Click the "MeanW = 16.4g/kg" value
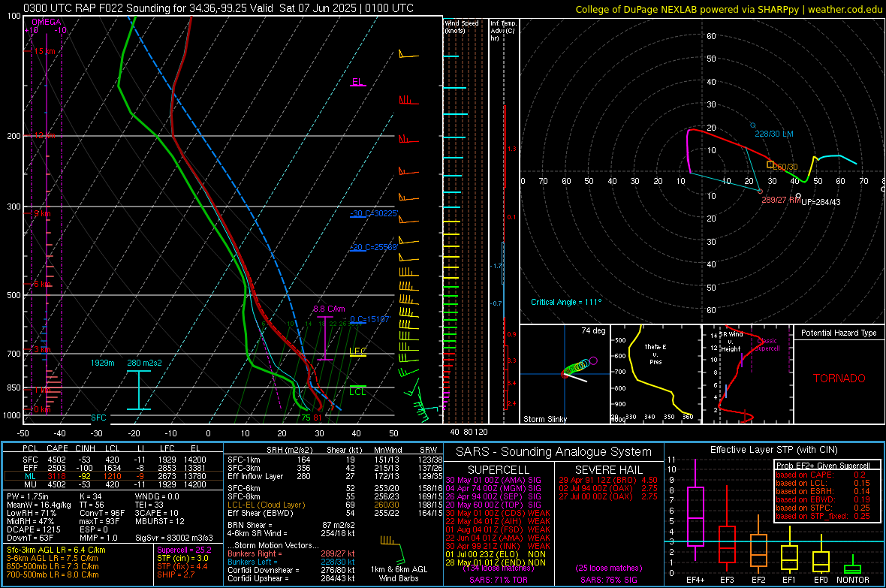 (x=38, y=505)
